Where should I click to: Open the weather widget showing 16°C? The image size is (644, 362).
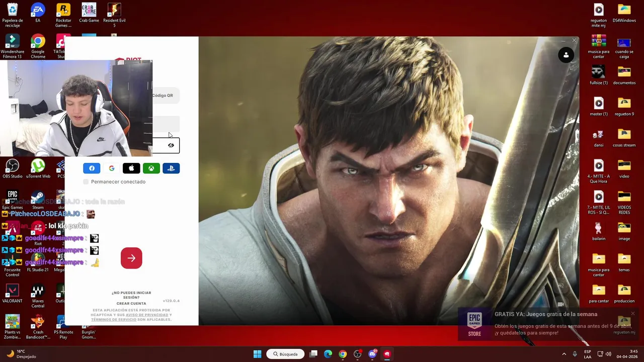[x=20, y=354]
